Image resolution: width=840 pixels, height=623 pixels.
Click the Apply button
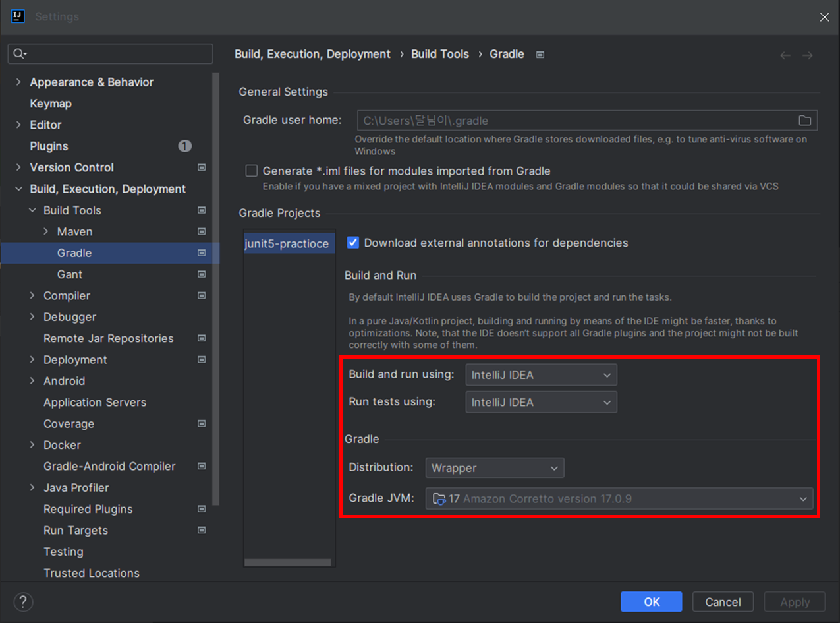point(795,602)
